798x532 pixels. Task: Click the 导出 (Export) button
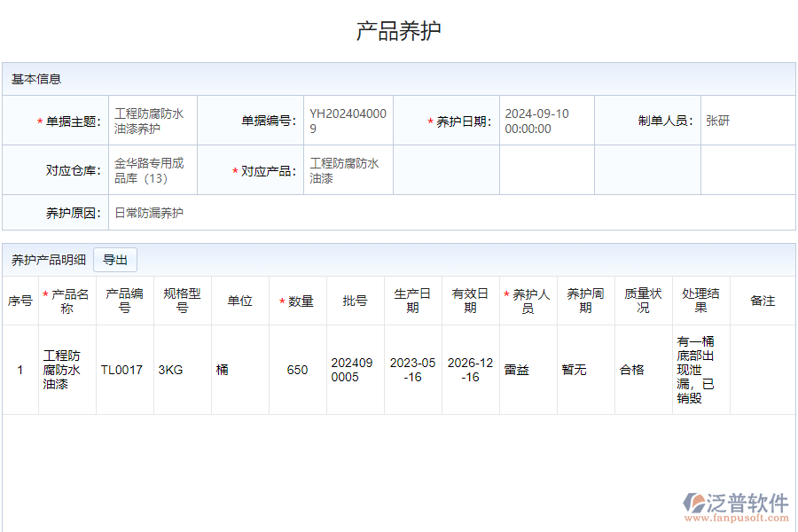[115, 259]
